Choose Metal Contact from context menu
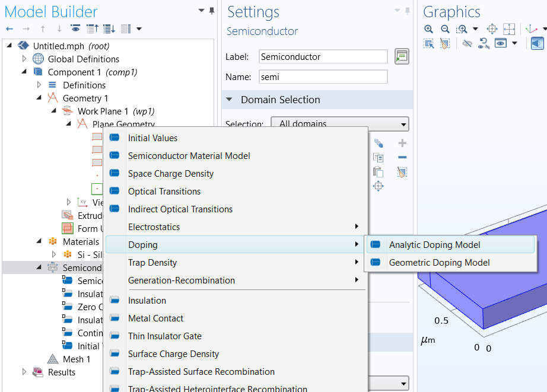 click(155, 318)
